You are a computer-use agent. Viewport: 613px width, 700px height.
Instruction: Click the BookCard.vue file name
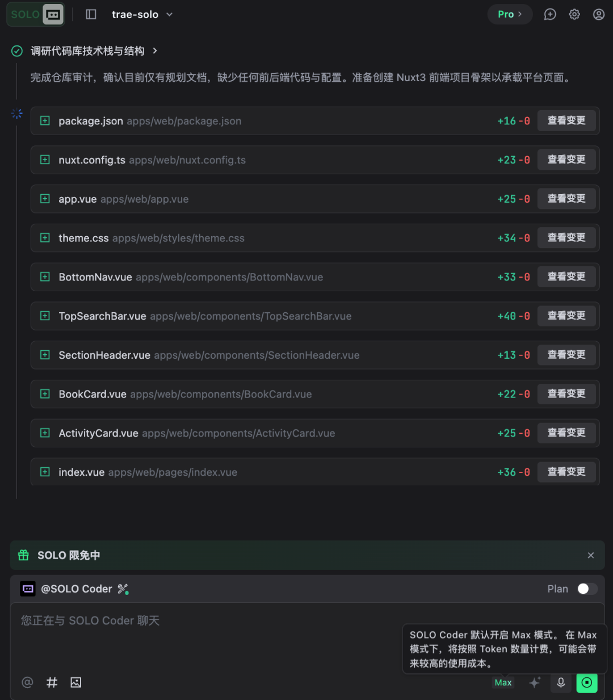pyautogui.click(x=93, y=394)
